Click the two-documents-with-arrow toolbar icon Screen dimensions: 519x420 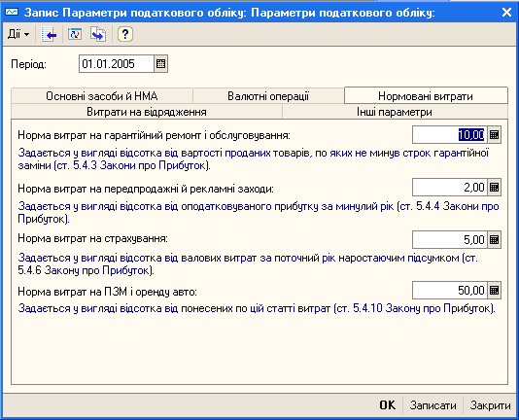tap(98, 34)
